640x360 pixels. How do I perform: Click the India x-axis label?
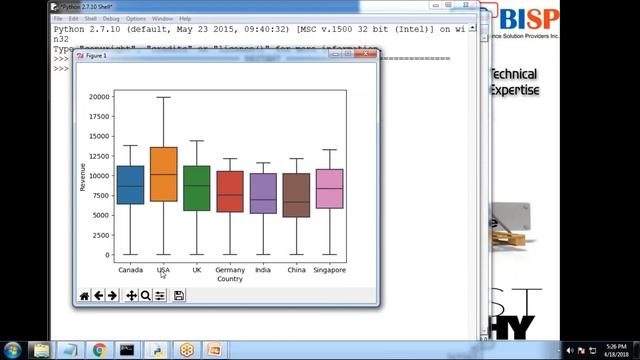(263, 270)
